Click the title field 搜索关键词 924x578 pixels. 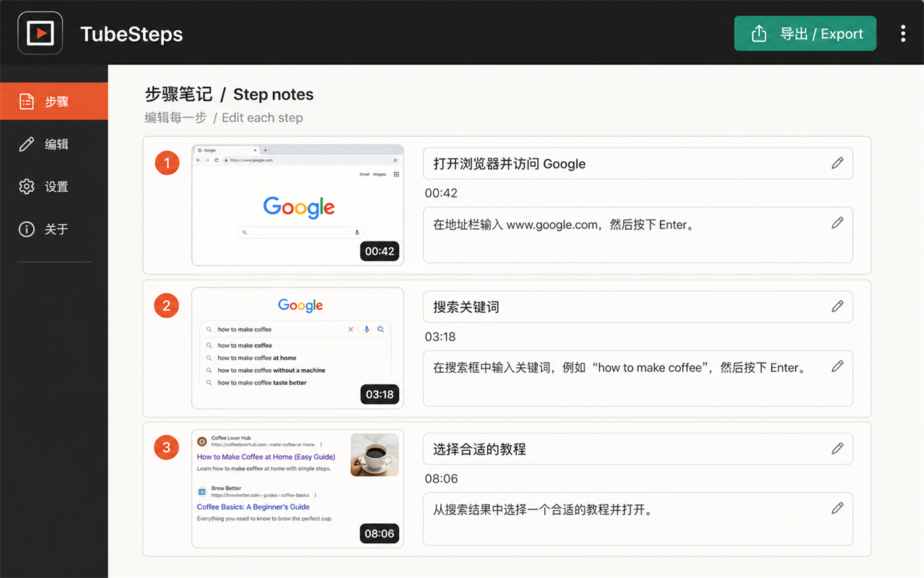(x=637, y=306)
